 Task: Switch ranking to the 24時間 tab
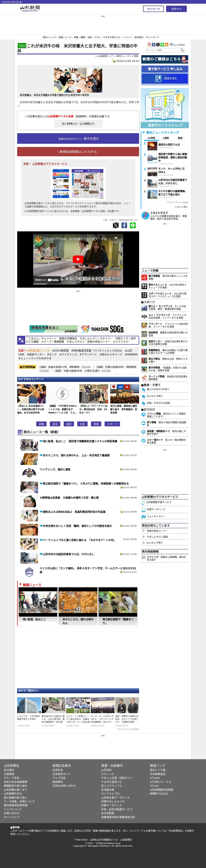click(151, 138)
